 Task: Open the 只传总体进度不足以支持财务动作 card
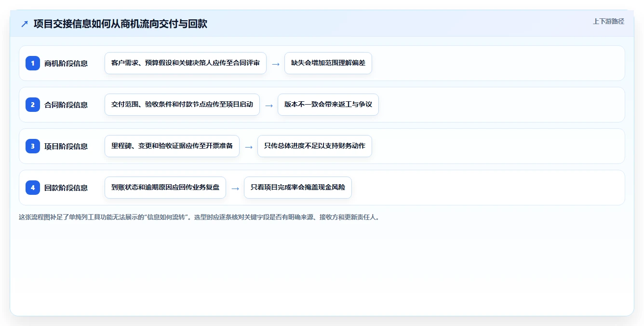point(315,146)
